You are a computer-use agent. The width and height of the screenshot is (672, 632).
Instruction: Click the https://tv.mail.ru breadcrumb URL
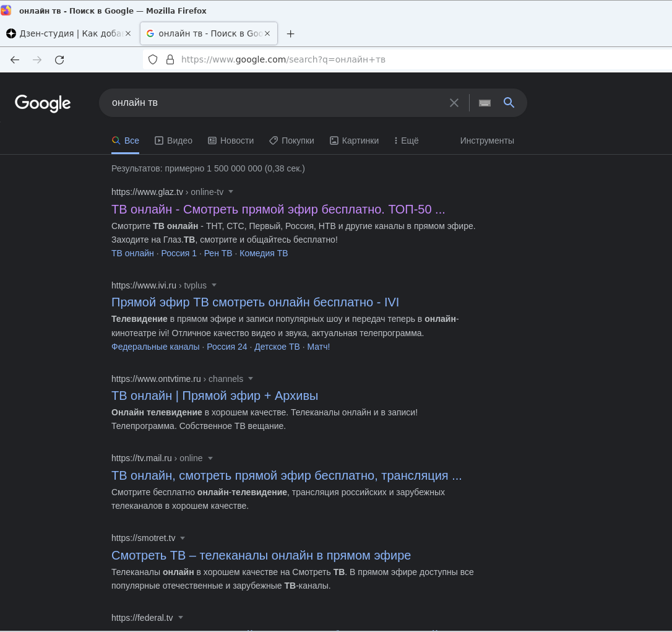pyautogui.click(x=142, y=458)
